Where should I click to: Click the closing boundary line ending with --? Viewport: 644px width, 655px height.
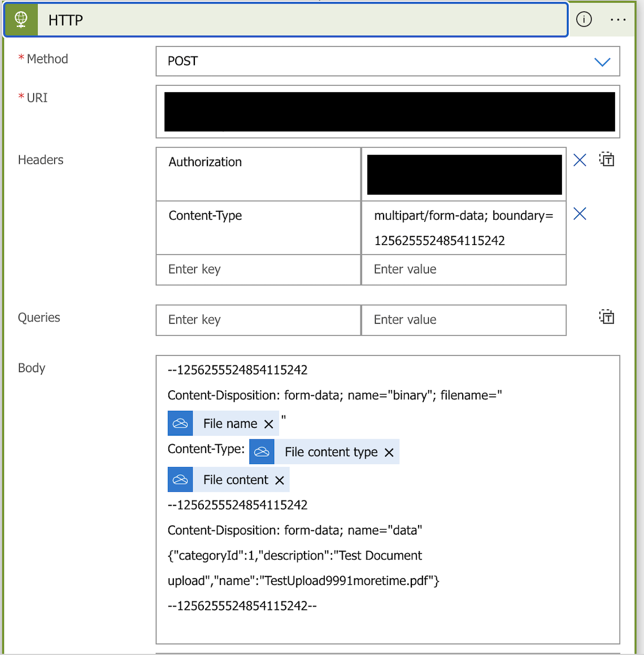tap(242, 606)
